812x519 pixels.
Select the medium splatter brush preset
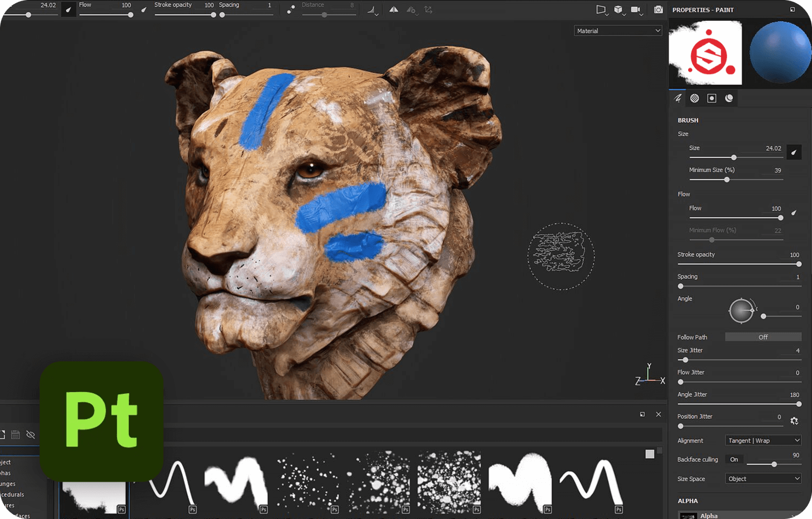379,484
